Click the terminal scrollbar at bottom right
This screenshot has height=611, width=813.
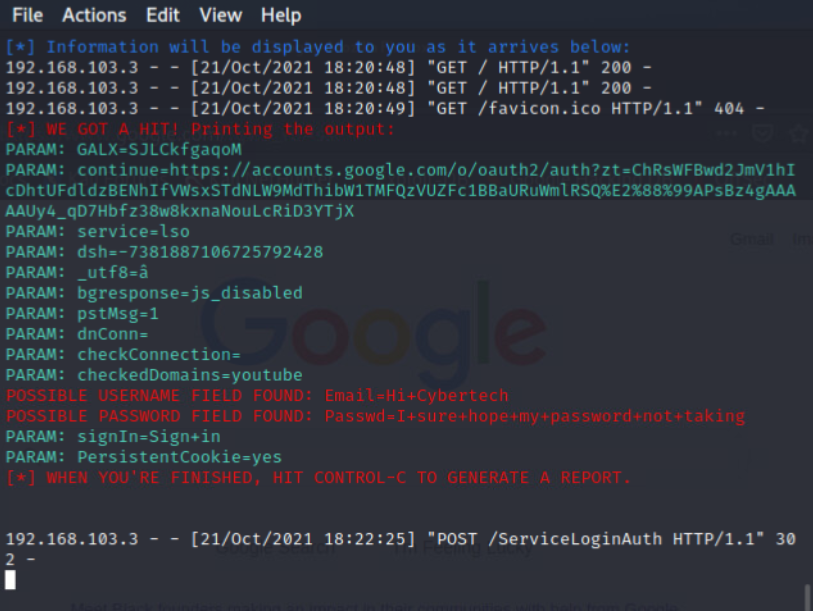[807, 597]
